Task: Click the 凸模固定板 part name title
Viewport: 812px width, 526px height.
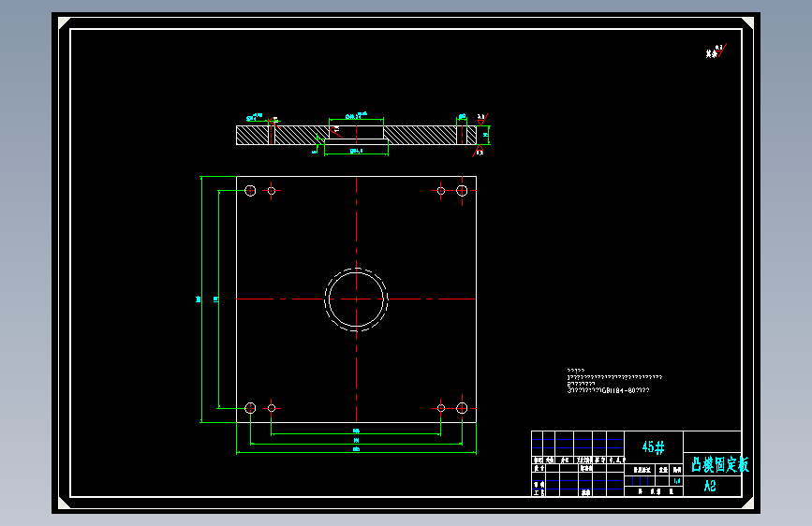Action: [x=720, y=464]
